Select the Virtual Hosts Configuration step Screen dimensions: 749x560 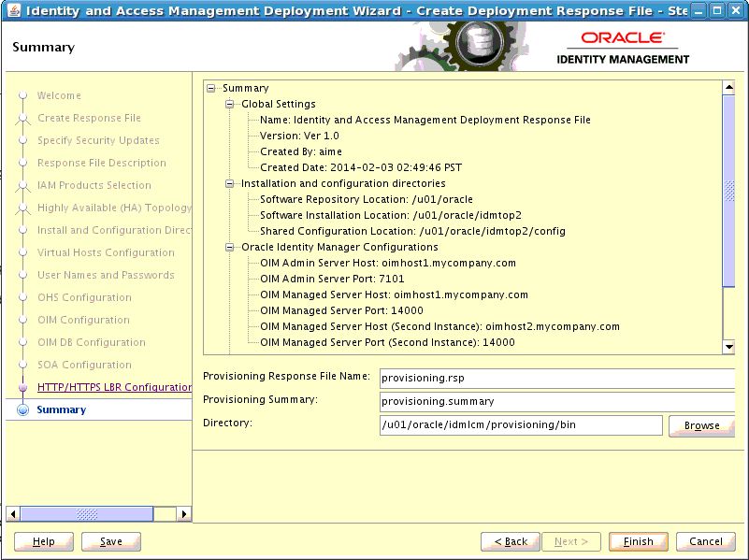pyautogui.click(x=106, y=252)
